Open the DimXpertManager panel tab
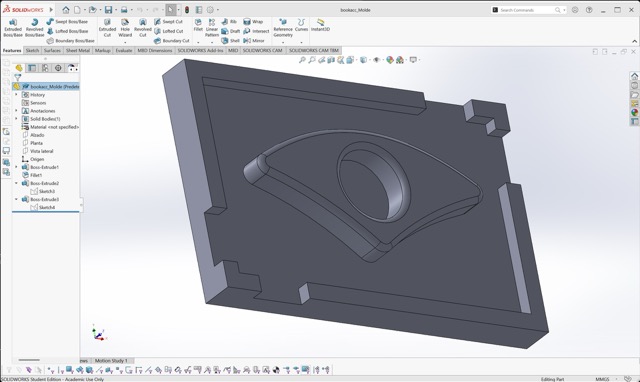640x382 pixels. [x=58, y=68]
